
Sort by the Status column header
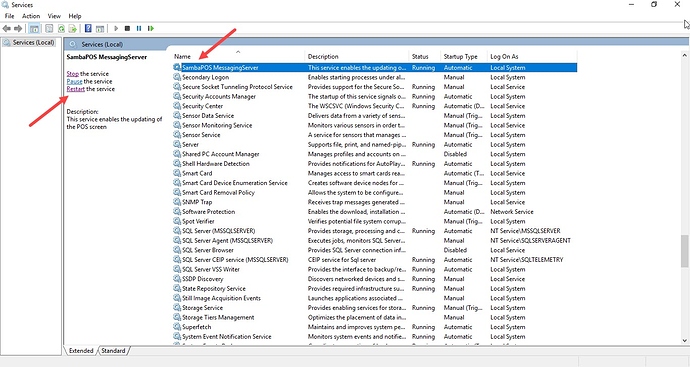coord(424,57)
